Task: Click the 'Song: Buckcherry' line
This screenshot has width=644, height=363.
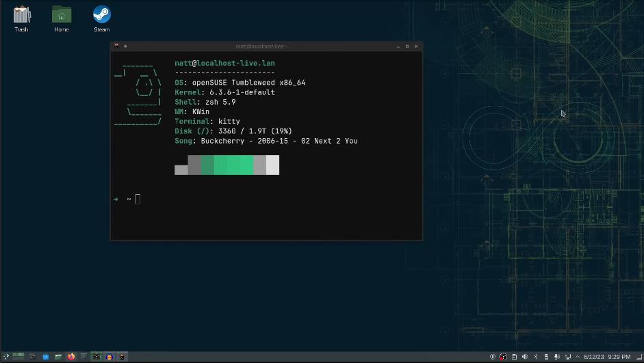Action: tap(266, 141)
